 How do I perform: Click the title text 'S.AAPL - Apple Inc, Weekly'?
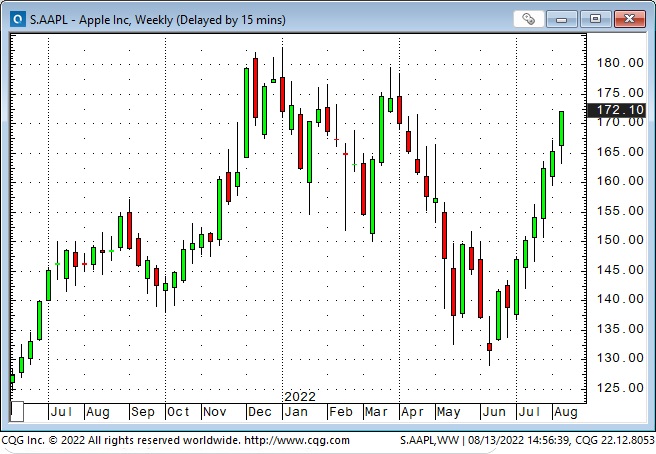pyautogui.click(x=101, y=20)
